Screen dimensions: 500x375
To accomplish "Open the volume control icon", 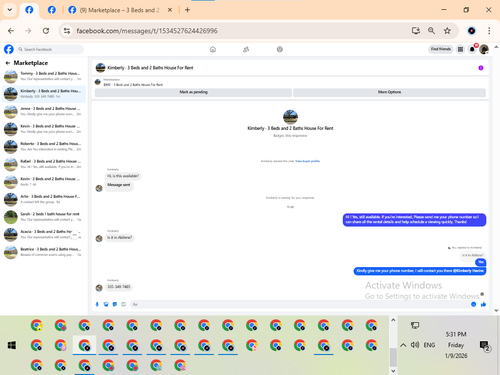I will tap(415, 345).
